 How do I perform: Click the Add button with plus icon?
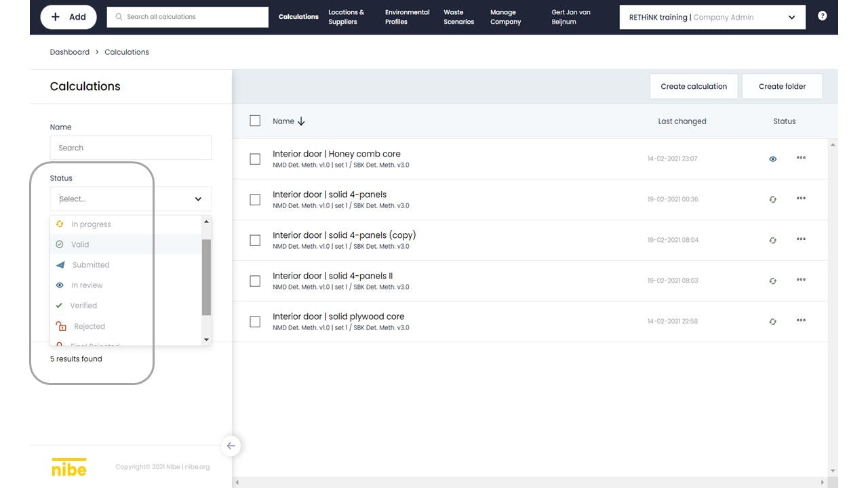coord(68,17)
